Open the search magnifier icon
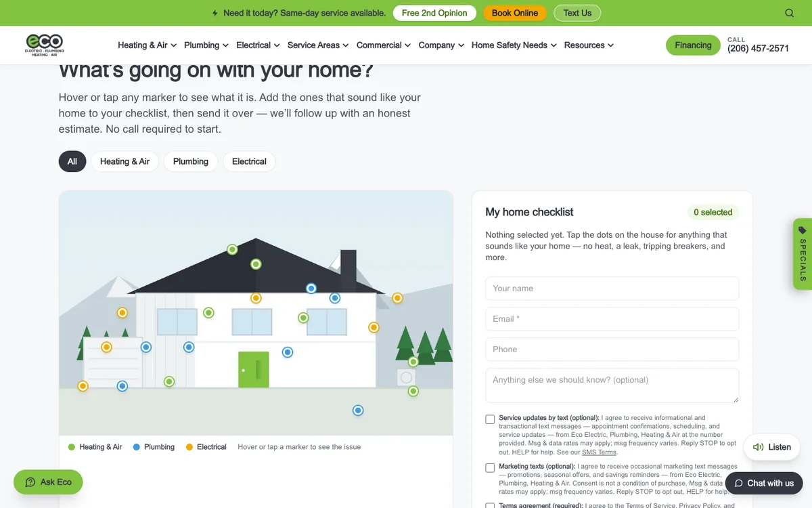The width and height of the screenshot is (812, 508). [790, 13]
